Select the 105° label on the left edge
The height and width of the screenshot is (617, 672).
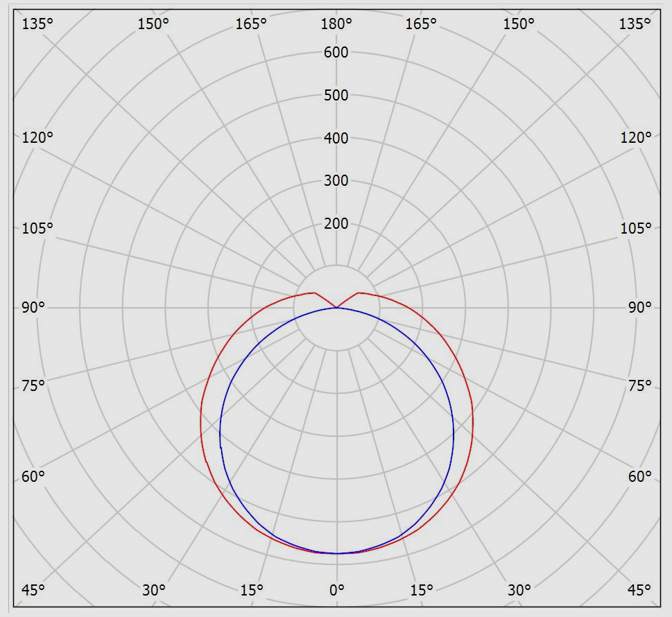(x=37, y=228)
